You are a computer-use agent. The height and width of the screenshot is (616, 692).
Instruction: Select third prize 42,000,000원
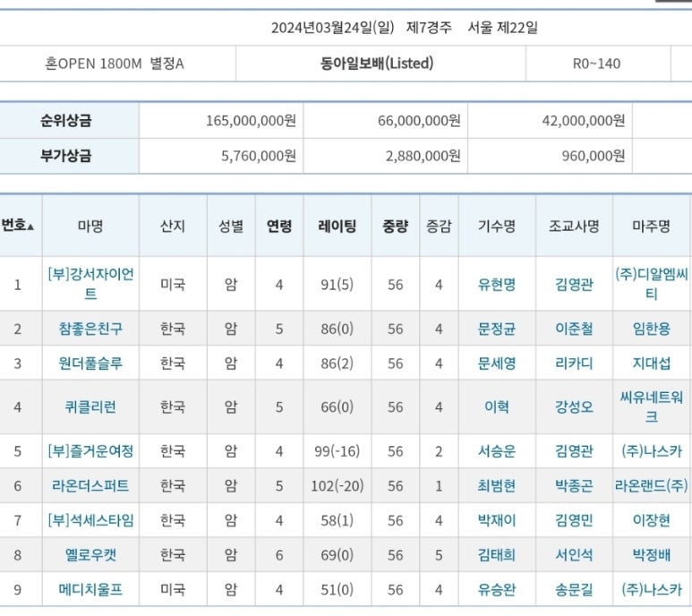[x=584, y=121]
